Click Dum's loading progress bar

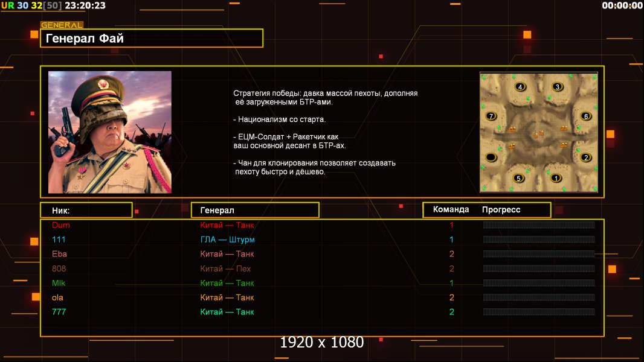click(x=539, y=224)
